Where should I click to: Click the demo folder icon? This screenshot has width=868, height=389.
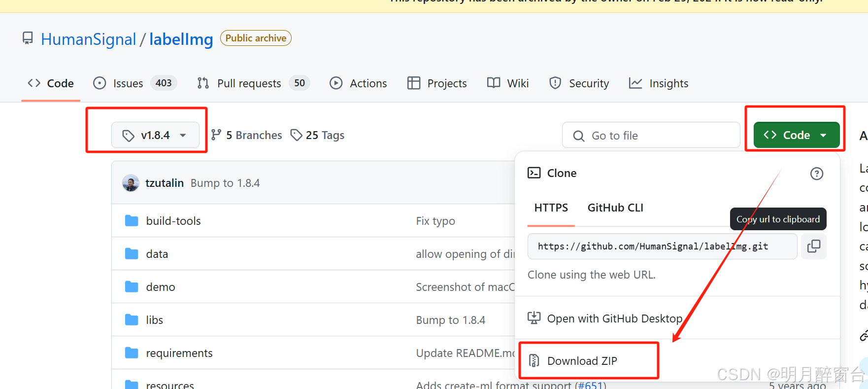(x=132, y=286)
